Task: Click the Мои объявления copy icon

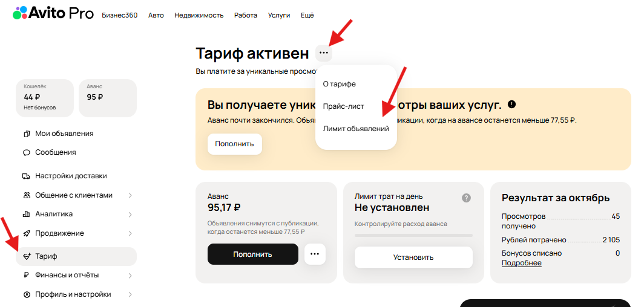Action: tap(27, 134)
